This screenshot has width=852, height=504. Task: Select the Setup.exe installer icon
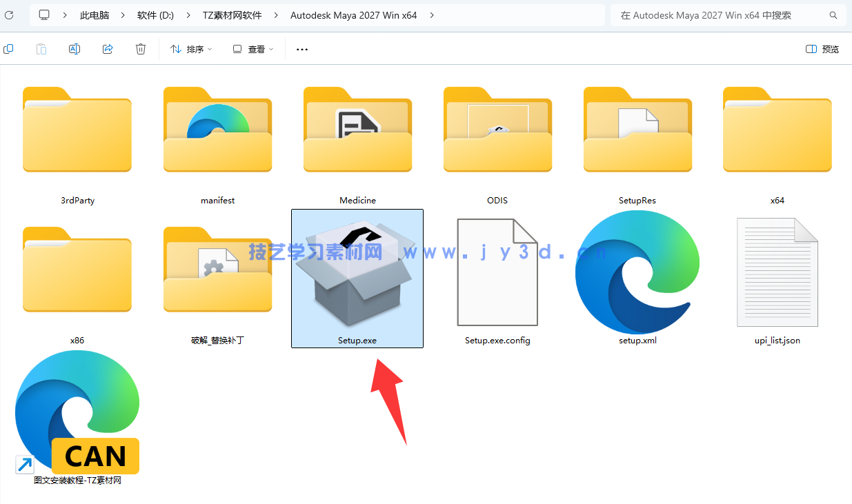click(357, 272)
